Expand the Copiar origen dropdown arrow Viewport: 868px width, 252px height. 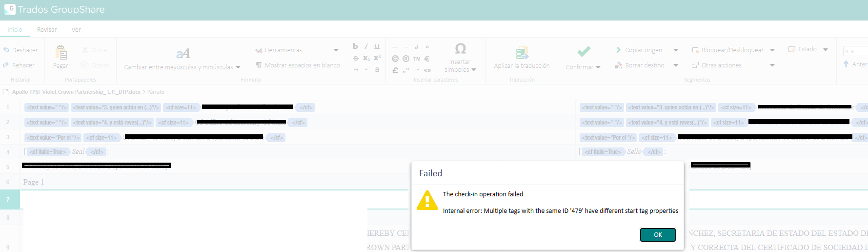pyautogui.click(x=676, y=50)
